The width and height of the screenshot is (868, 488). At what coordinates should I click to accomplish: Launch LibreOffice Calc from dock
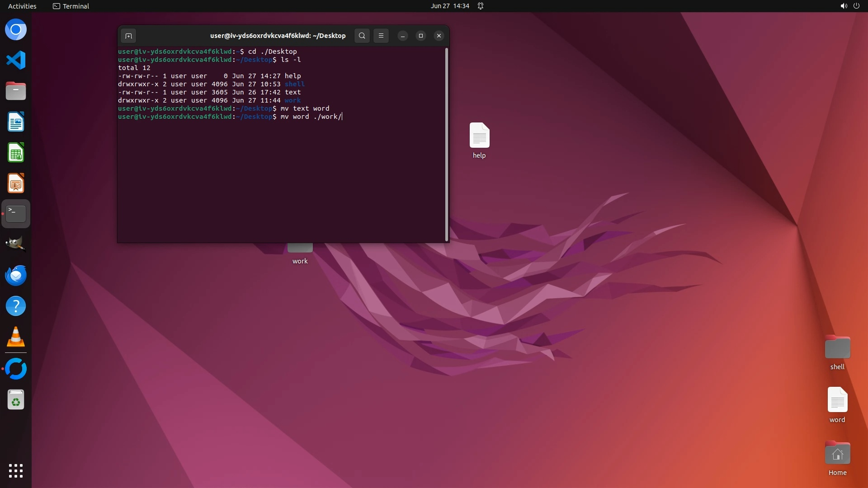(16, 153)
